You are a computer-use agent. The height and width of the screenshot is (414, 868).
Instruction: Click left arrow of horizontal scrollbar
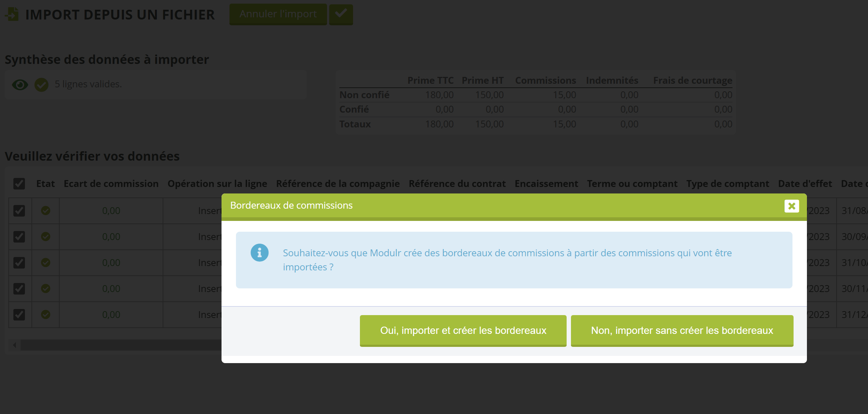pyautogui.click(x=14, y=345)
